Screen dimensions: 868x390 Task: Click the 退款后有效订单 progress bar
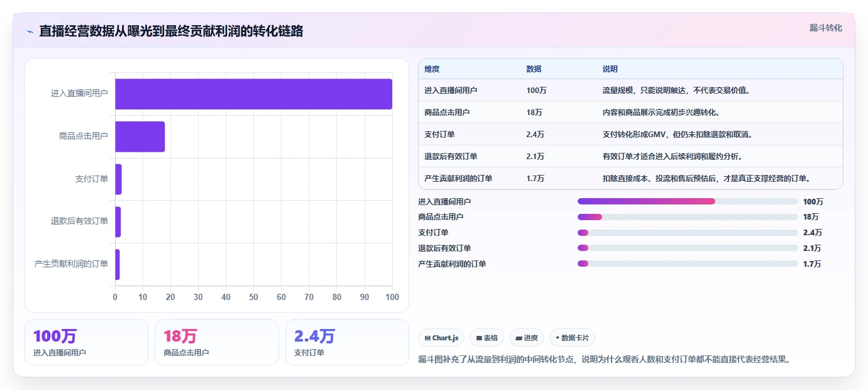(x=688, y=248)
